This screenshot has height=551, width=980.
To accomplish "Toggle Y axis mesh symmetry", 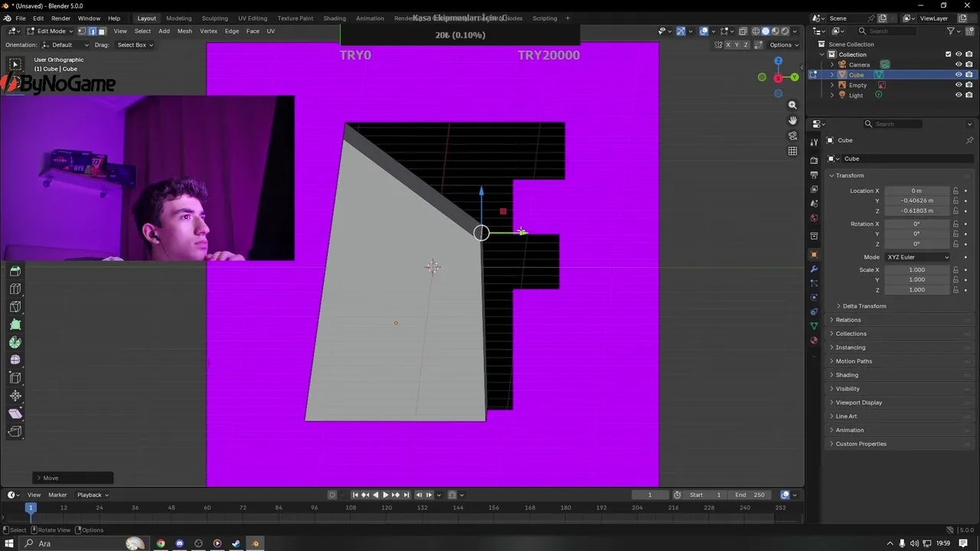I will point(737,44).
